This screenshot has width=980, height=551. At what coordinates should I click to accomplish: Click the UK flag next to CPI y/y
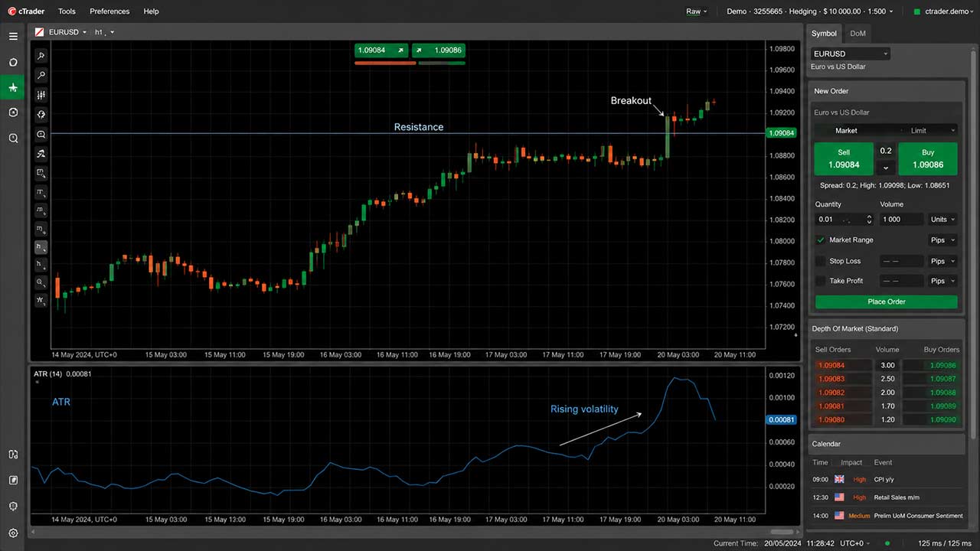tap(839, 479)
